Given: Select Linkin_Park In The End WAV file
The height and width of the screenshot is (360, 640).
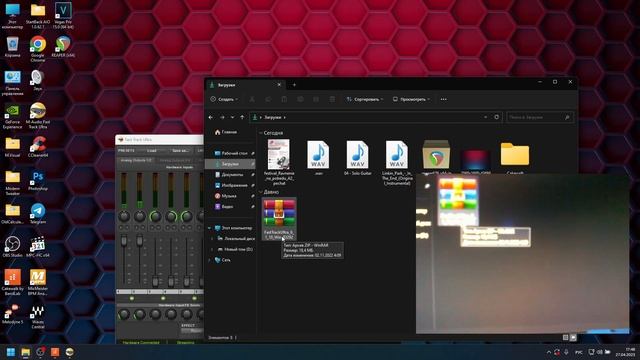Looking at the screenshot, I should pyautogui.click(x=397, y=162).
